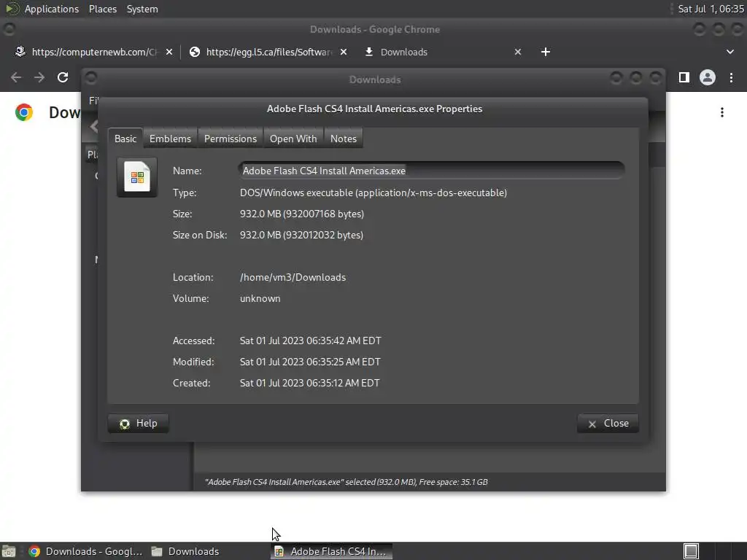
Task: Open the Applications menu
Action: 52,9
